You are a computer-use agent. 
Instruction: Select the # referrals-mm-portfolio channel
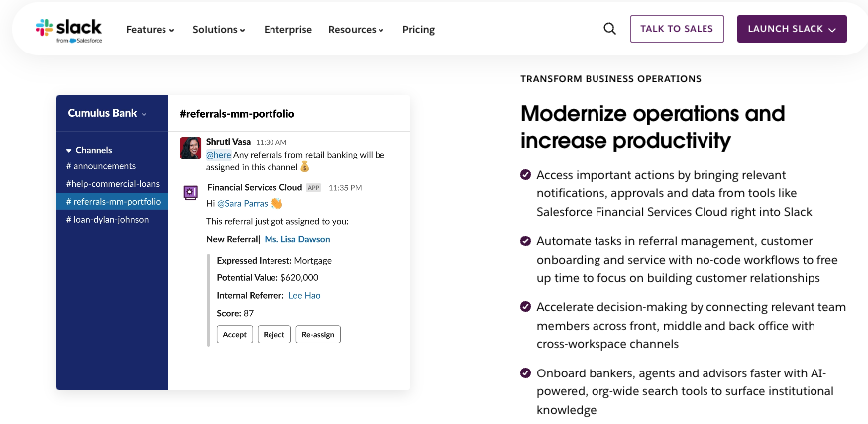112,202
